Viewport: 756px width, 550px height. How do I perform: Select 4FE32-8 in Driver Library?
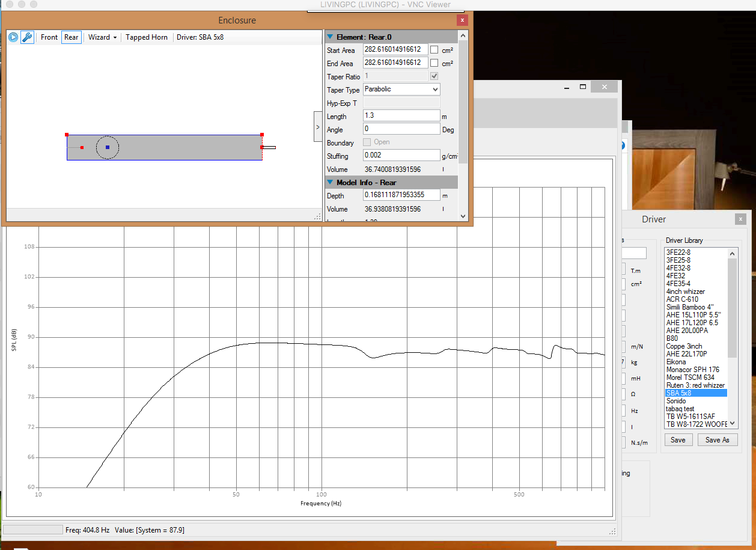[678, 268]
